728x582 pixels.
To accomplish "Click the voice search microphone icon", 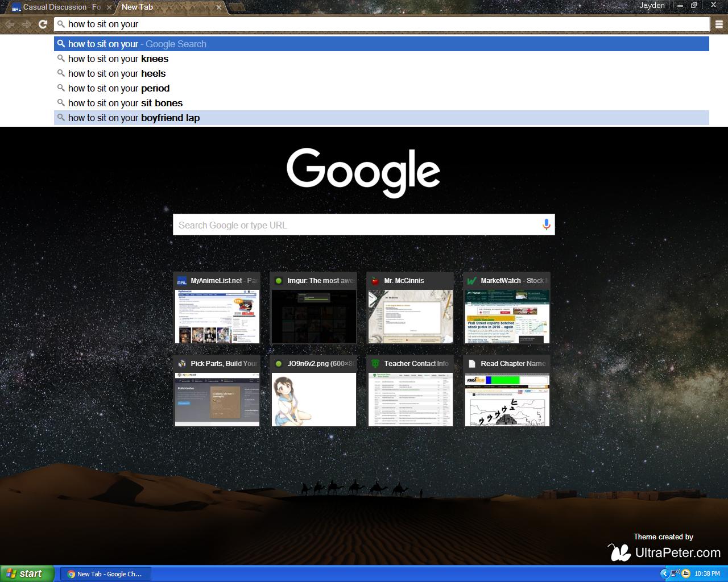I will tap(546, 225).
